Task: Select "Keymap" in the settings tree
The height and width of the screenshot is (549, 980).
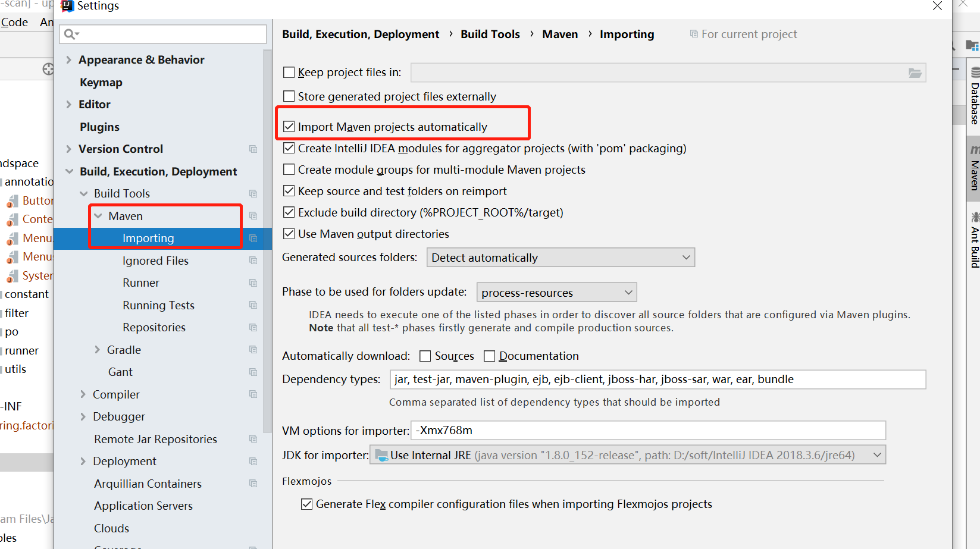Action: (101, 82)
